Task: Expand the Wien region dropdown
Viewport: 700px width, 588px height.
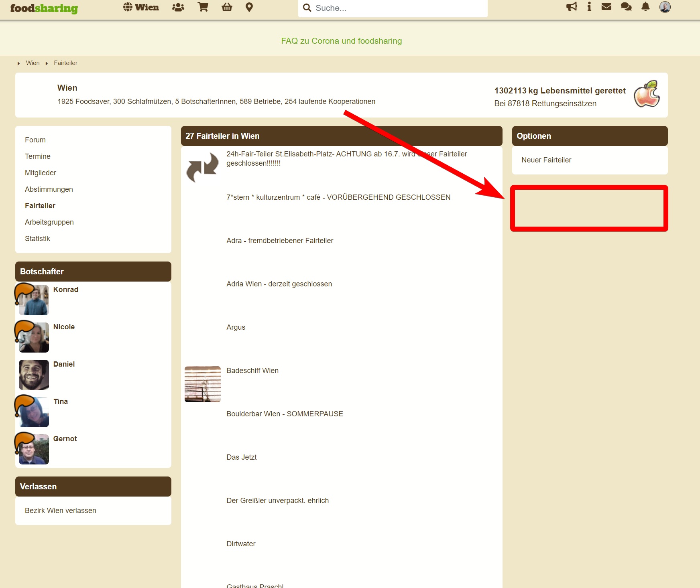Action: [x=141, y=7]
